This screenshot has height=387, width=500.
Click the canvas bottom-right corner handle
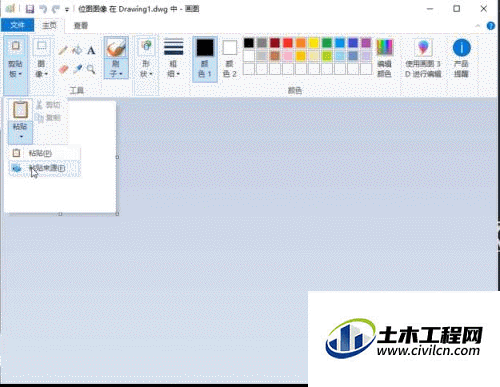pos(117,214)
